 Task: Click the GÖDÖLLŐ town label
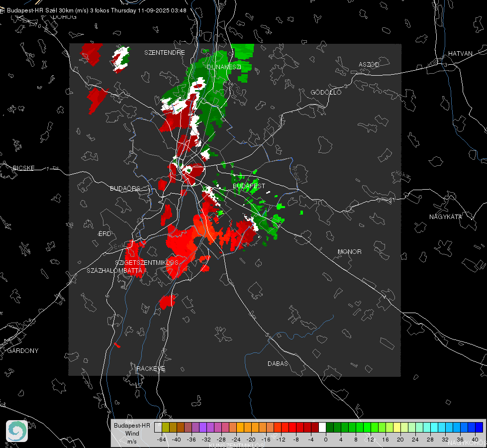pyautogui.click(x=326, y=92)
